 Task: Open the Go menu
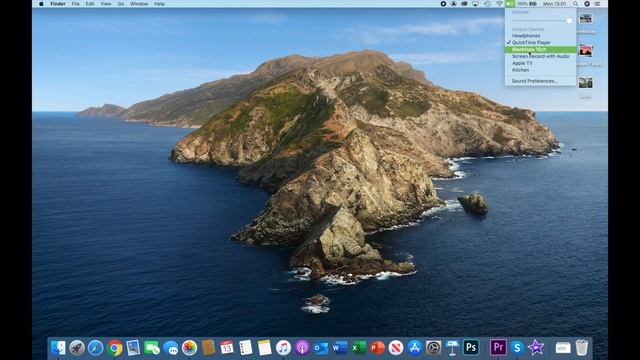[121, 4]
